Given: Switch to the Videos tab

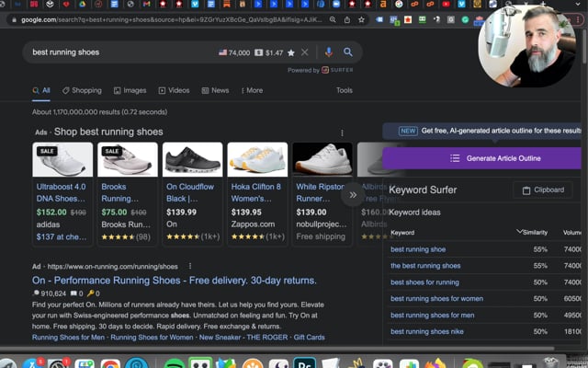Looking at the screenshot, I should (174, 90).
